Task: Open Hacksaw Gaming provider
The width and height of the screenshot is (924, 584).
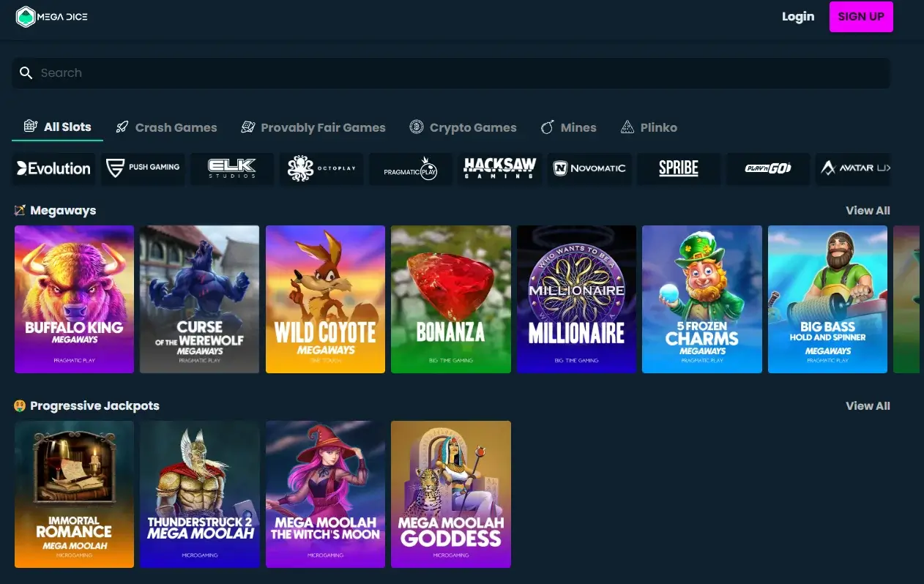Action: pyautogui.click(x=500, y=168)
